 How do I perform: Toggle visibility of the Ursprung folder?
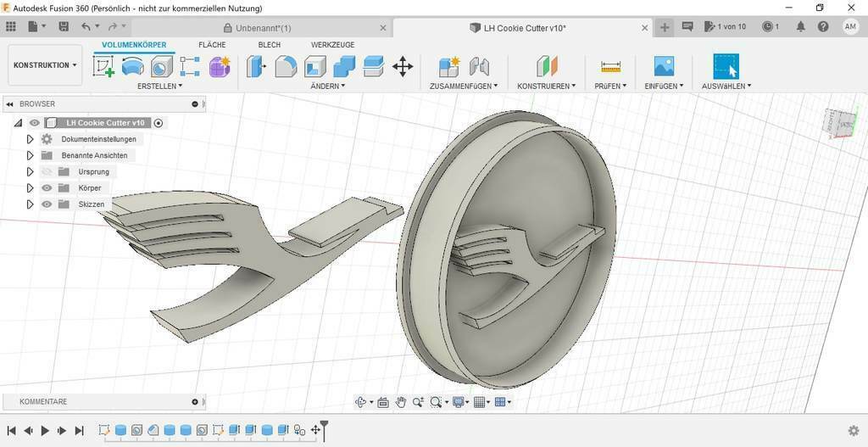(x=47, y=172)
